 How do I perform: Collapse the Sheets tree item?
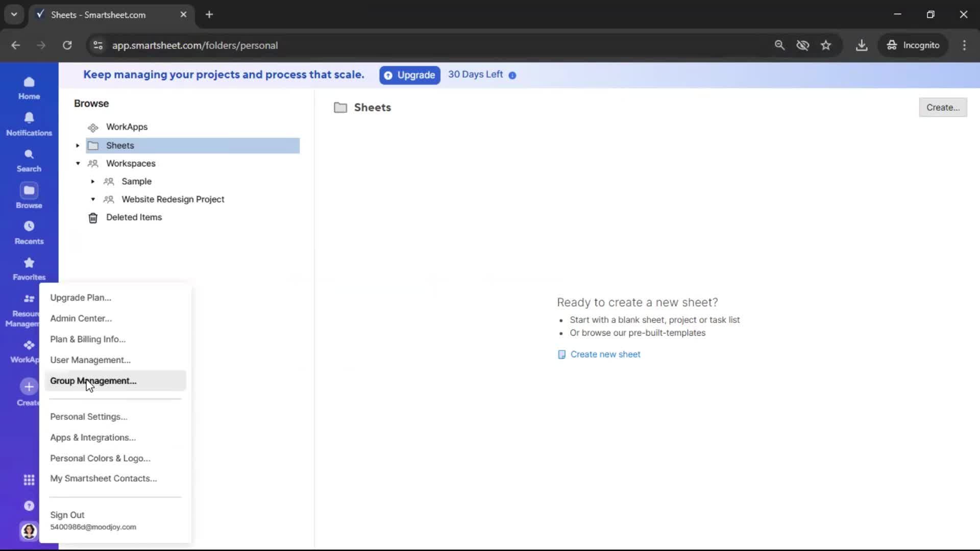click(77, 145)
